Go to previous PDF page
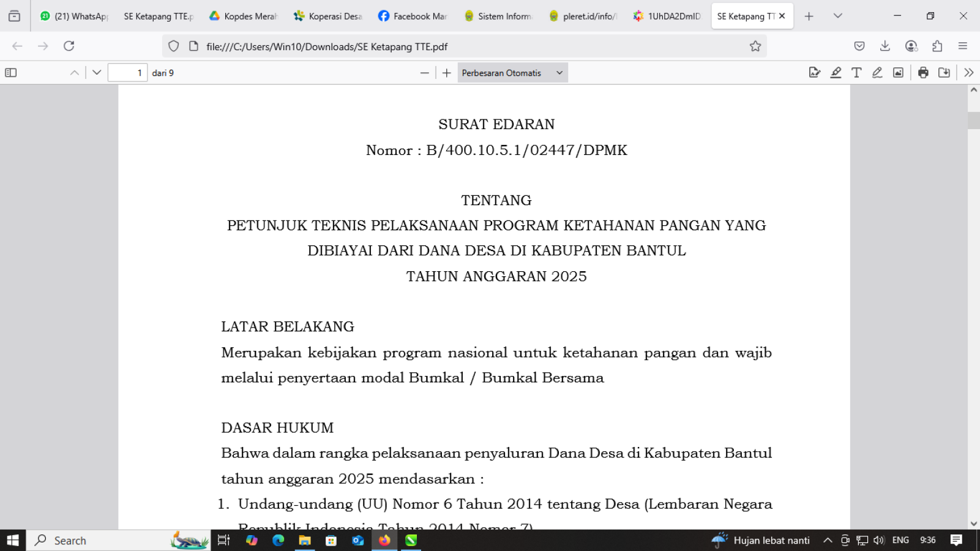 75,73
